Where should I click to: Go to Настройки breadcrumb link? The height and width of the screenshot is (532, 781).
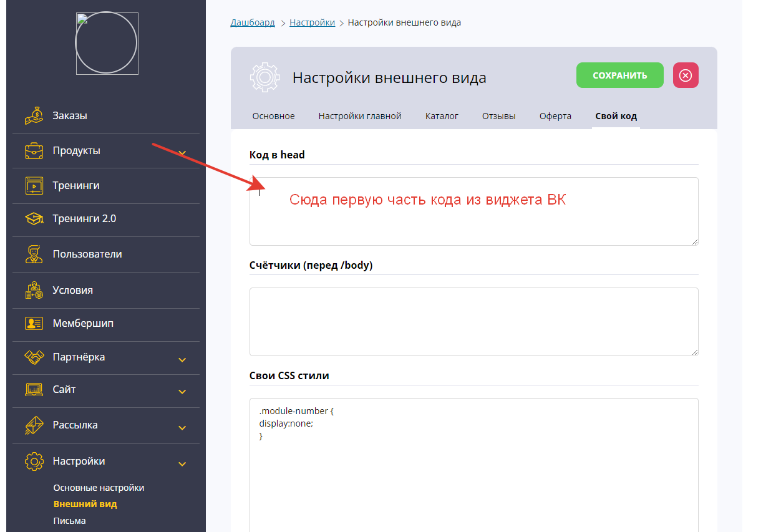[x=312, y=22]
